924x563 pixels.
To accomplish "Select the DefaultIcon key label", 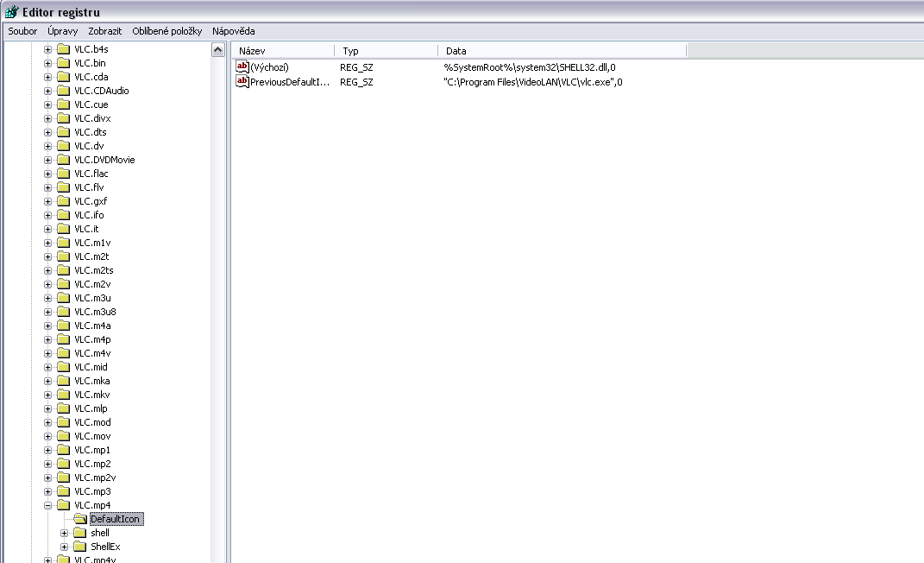I will (x=115, y=519).
